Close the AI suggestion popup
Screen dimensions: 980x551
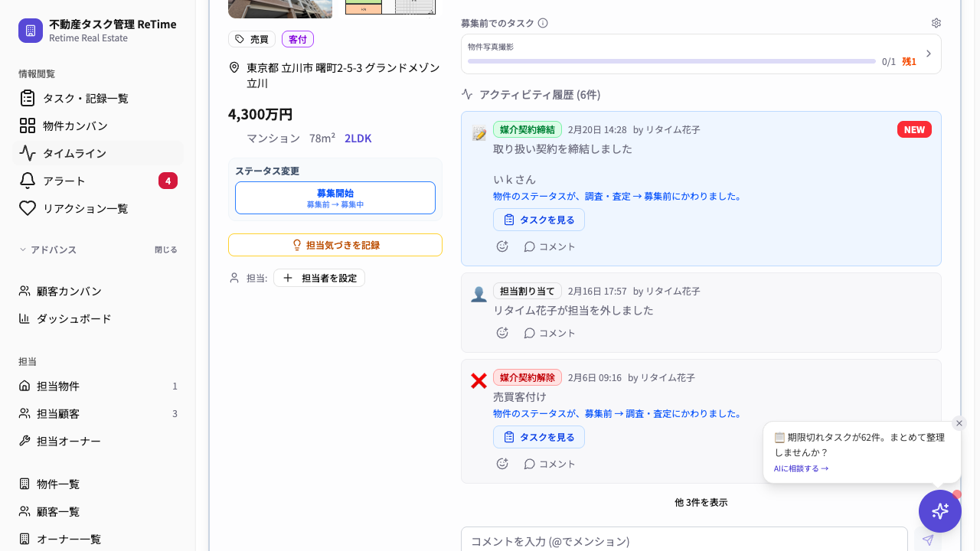coord(959,423)
